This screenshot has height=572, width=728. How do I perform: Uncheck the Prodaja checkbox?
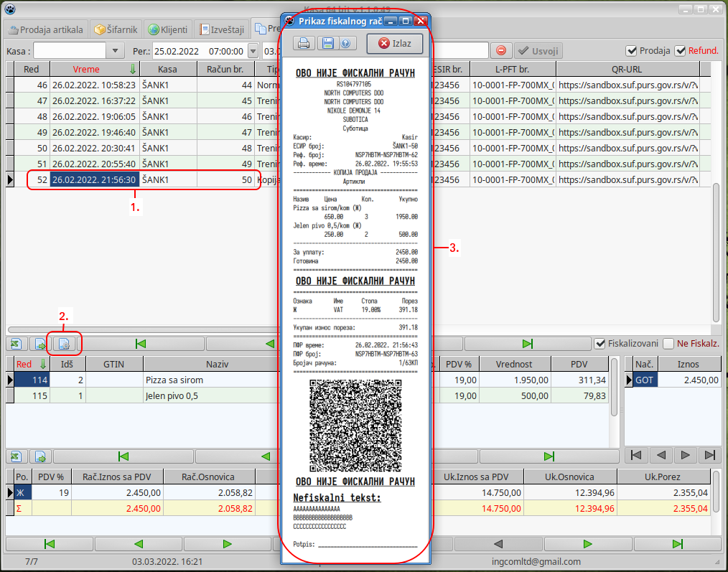point(632,51)
